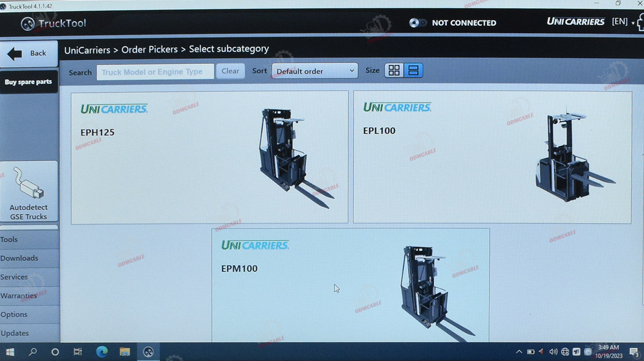Screen dimensions: 644x361
Task: Open the Updates section
Action: click(x=29, y=333)
